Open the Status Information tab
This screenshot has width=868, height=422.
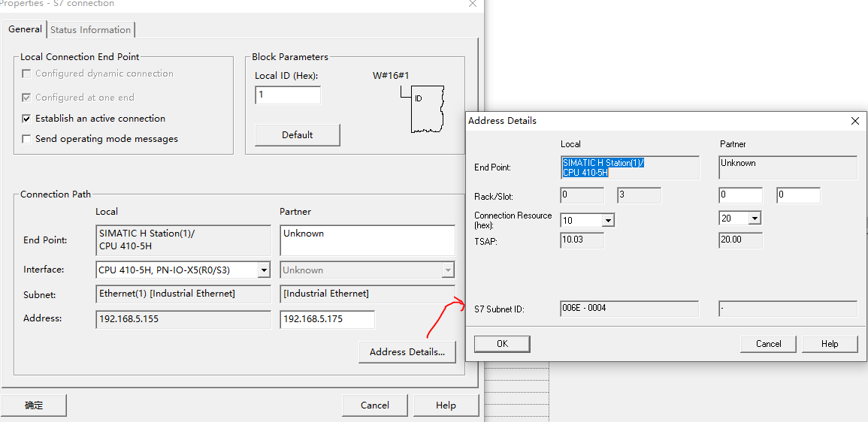coord(91,30)
